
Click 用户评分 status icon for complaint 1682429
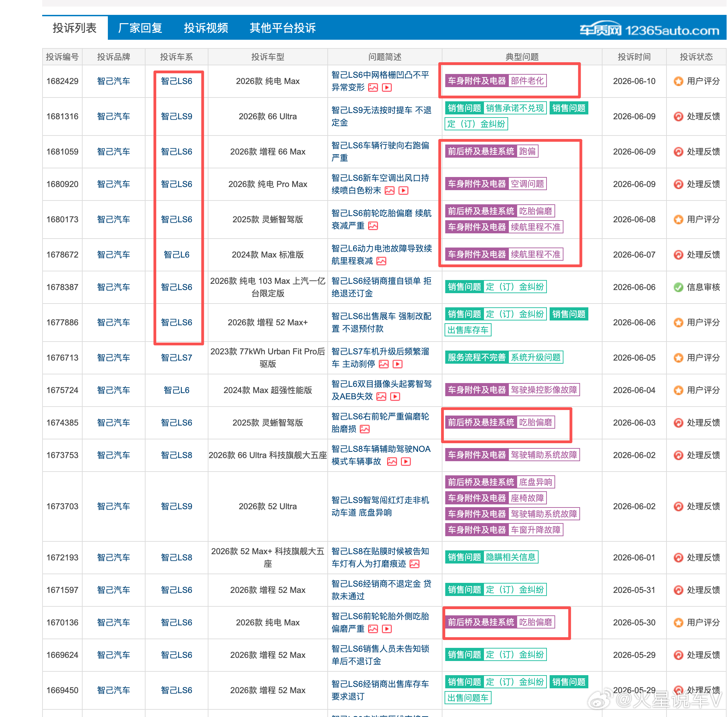point(678,81)
